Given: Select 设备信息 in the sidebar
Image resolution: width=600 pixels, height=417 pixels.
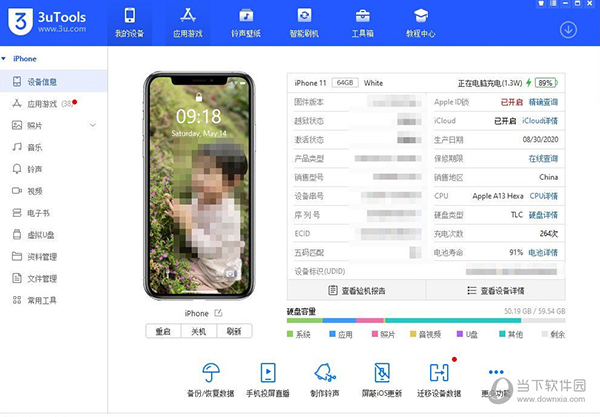Looking at the screenshot, I should [x=54, y=81].
